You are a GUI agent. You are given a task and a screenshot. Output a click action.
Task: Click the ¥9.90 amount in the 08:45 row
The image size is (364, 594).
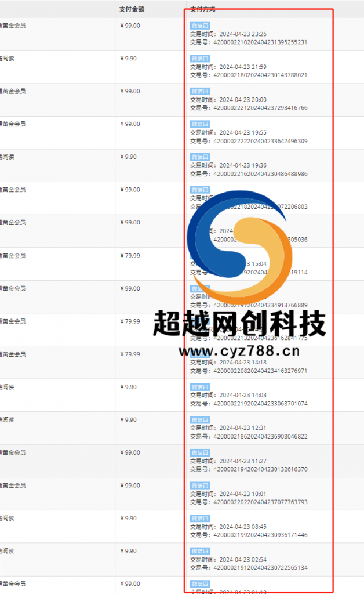pos(128,518)
